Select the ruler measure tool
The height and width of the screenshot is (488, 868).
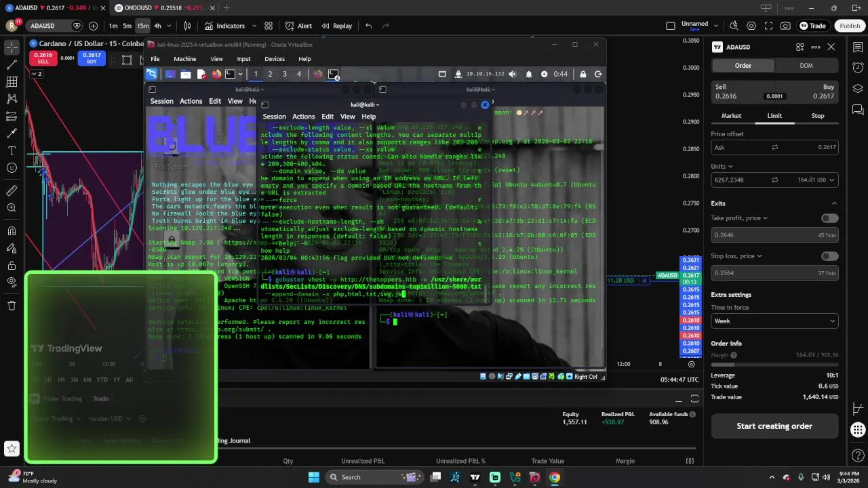pos(12,190)
